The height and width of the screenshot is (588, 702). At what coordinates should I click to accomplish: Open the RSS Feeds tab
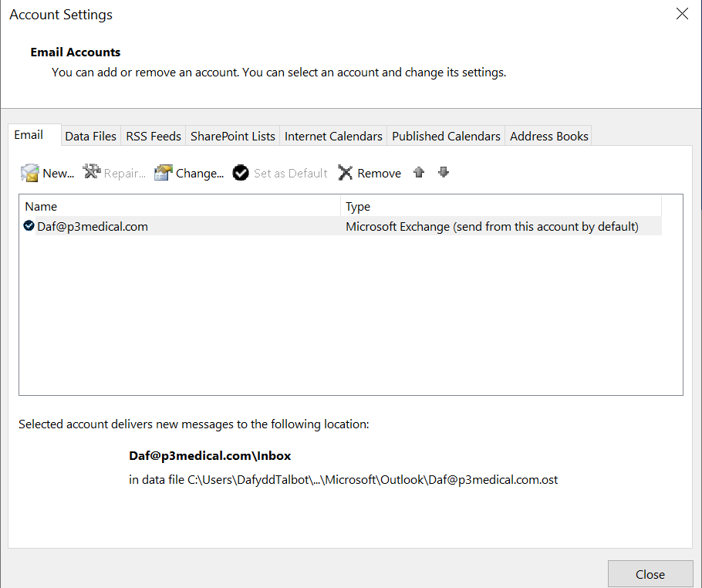154,136
